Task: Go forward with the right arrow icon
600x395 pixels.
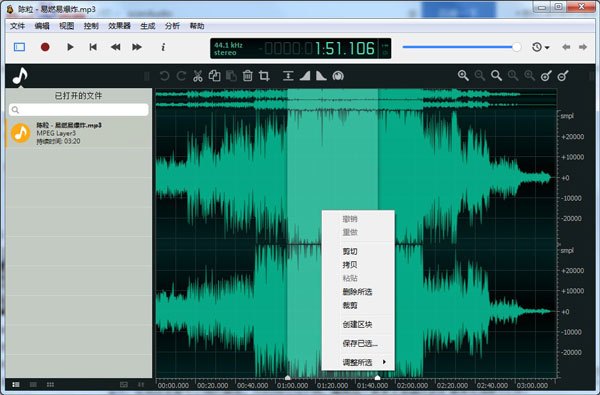Action: click(583, 47)
